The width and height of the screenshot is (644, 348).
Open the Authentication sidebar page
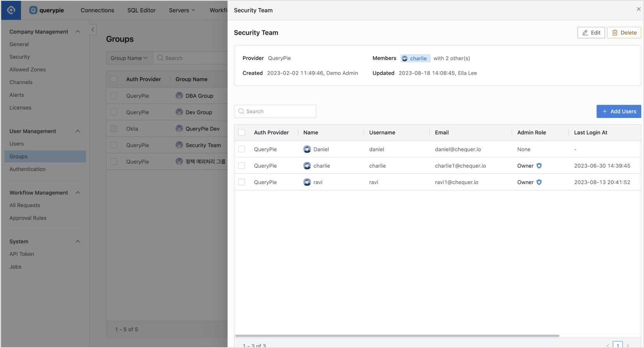coord(28,169)
